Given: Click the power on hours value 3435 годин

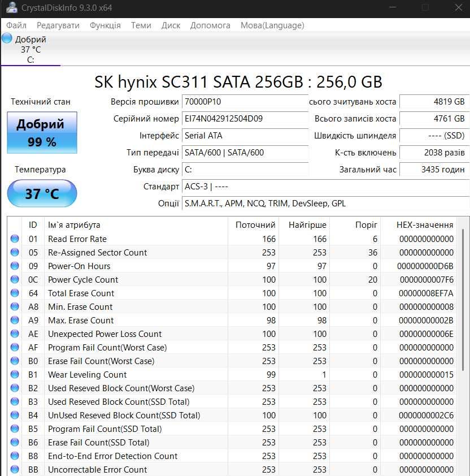Looking at the screenshot, I should (x=434, y=170).
